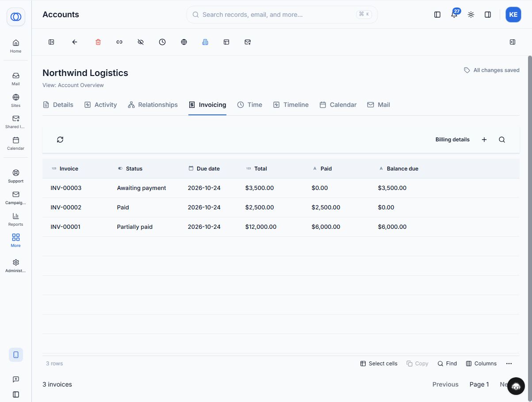Click the Select cells button
532x402 pixels.
[379, 364]
